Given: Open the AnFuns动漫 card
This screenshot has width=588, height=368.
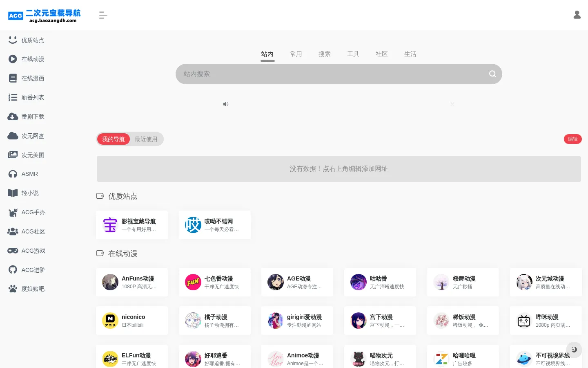Looking at the screenshot, I should click(x=132, y=282).
